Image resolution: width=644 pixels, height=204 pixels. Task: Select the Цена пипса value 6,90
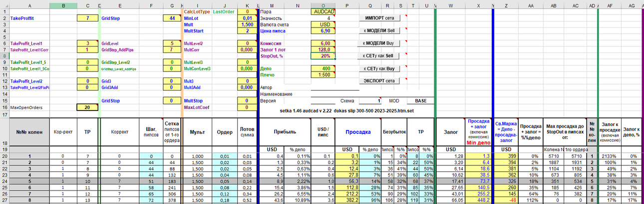pyautogui.click(x=323, y=30)
